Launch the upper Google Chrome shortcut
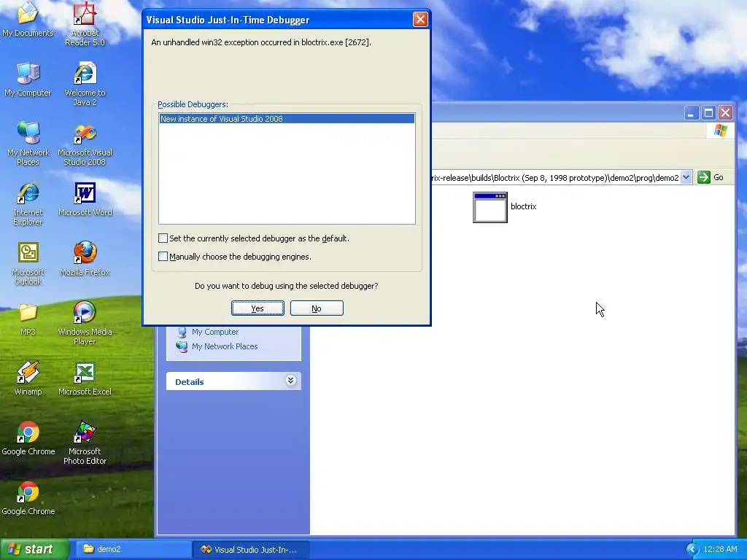 [28, 437]
